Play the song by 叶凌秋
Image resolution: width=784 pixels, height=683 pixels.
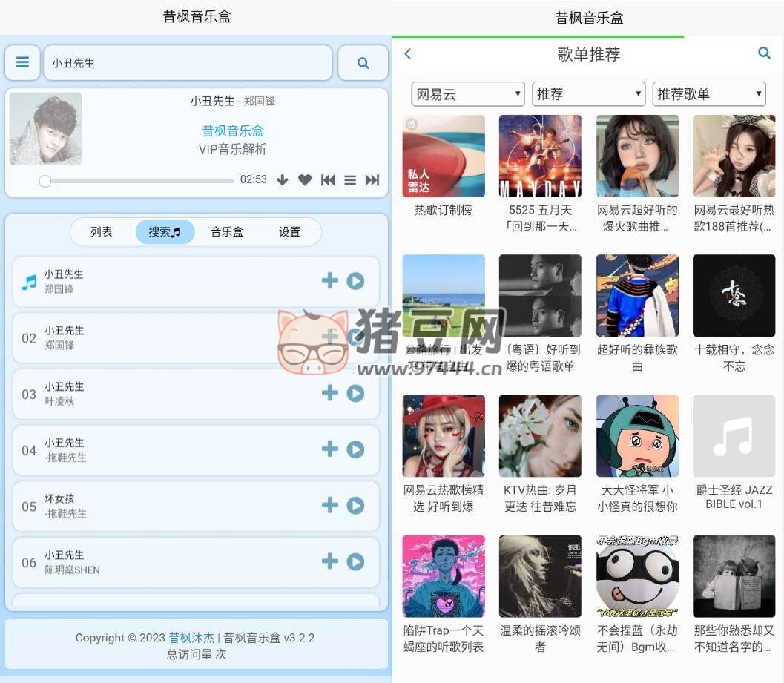point(355,392)
